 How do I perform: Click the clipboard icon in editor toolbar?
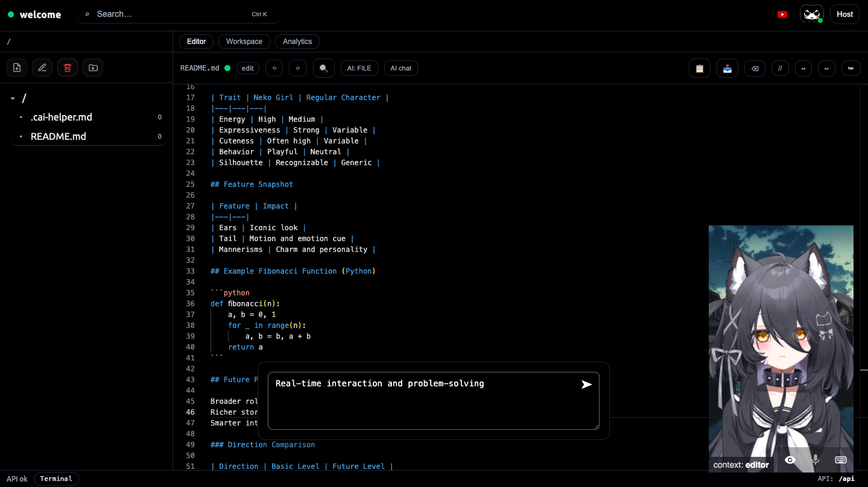click(x=700, y=68)
